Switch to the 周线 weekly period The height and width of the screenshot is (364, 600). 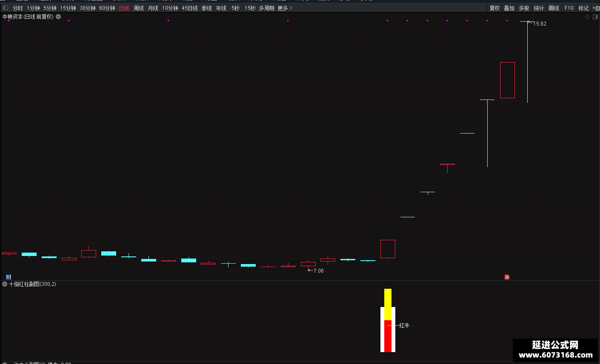139,8
